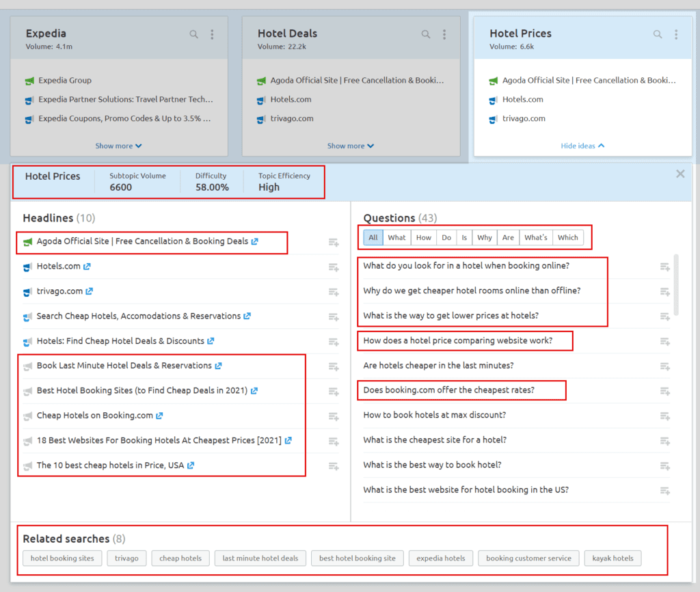Add Book Last Minute Hotel Deals headline to favorites

[334, 366]
